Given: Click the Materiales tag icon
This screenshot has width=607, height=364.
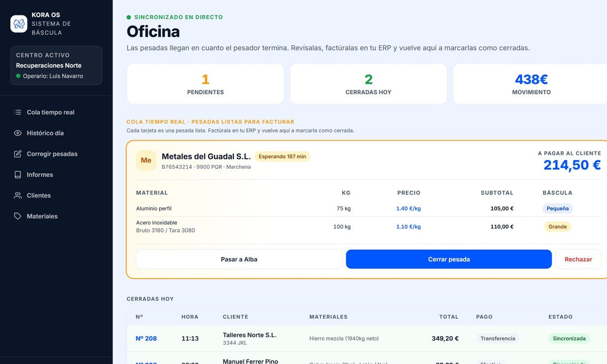Looking at the screenshot, I should click(18, 216).
